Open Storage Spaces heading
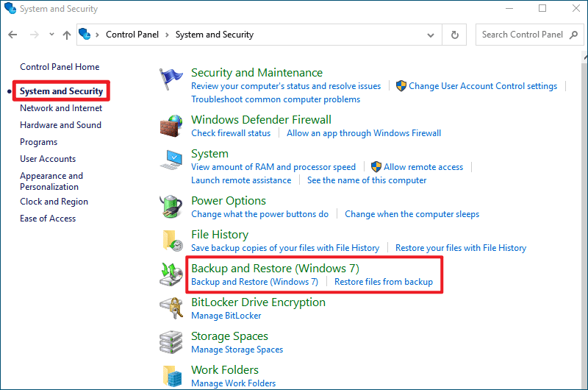The image size is (588, 390). [x=229, y=336]
